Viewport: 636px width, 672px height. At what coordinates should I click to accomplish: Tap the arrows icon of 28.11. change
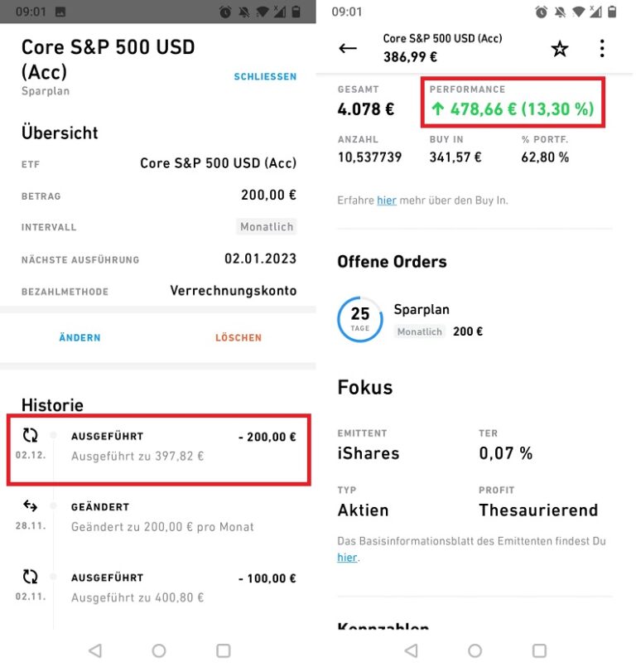(31, 506)
